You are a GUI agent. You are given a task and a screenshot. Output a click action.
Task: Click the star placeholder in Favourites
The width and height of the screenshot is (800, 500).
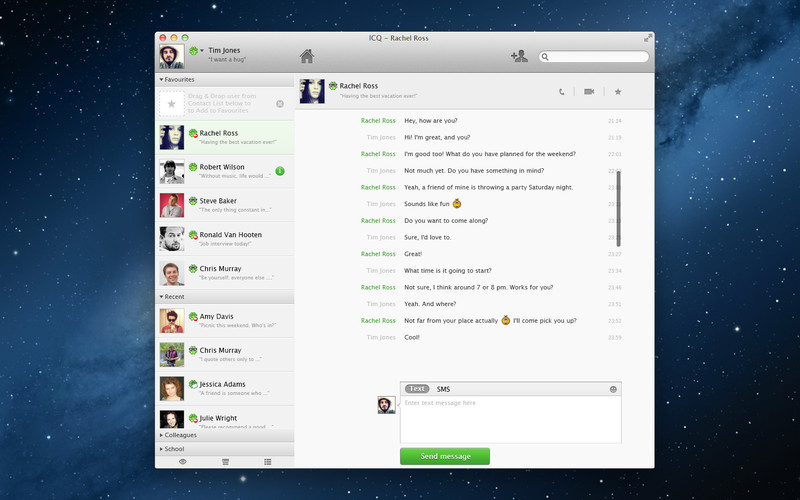[171, 104]
